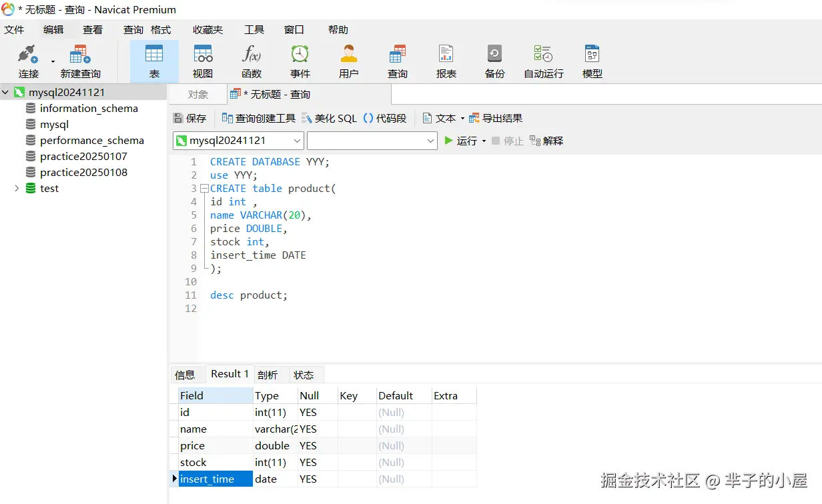Open the Event (事件) toolbar icon

coord(300,61)
